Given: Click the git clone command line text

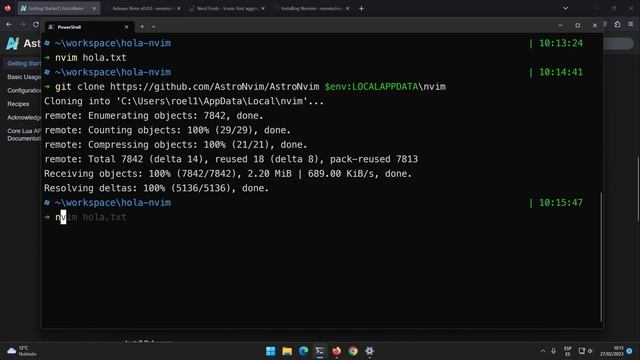Looking at the screenshot, I should 250,87.
